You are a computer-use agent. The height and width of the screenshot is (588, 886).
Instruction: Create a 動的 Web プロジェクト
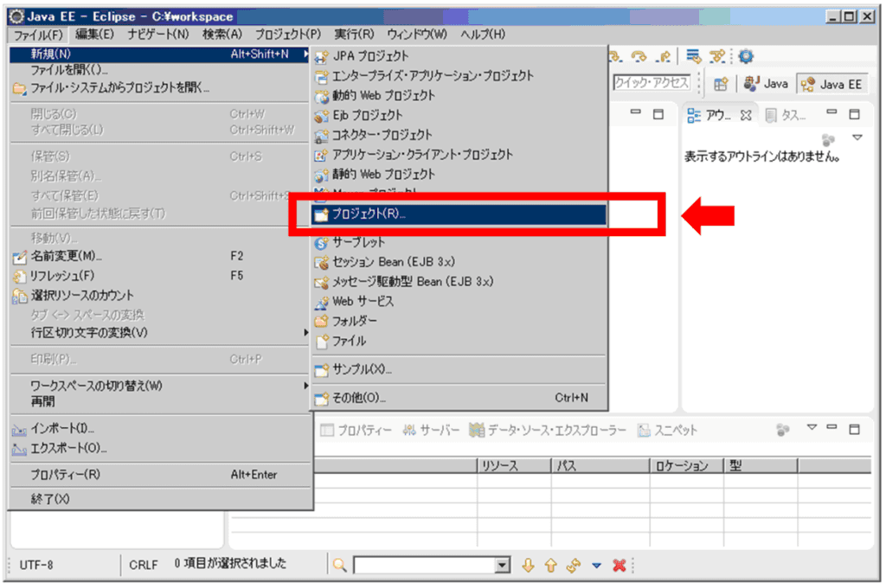tap(459, 95)
